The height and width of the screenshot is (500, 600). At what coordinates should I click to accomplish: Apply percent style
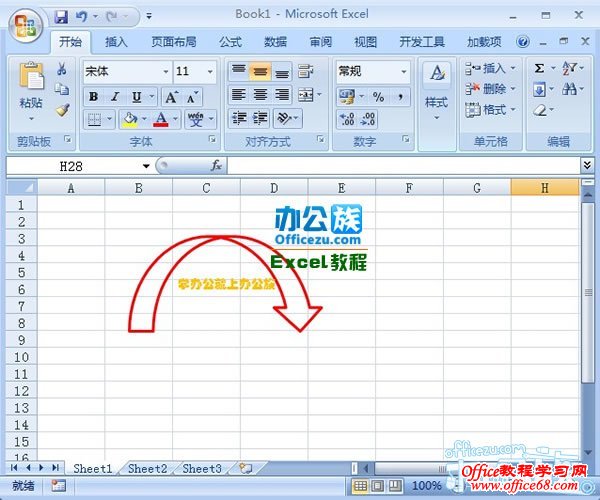click(378, 97)
